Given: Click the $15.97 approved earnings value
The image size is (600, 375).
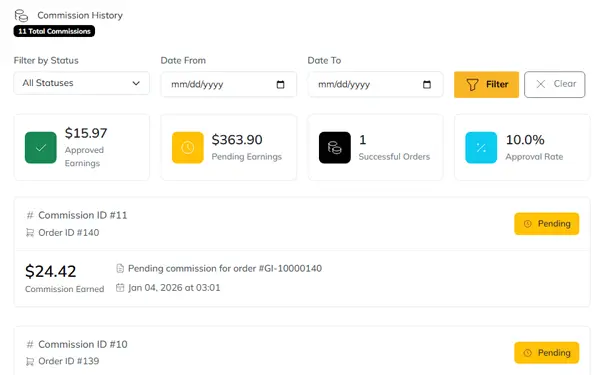Looking at the screenshot, I should tap(86, 133).
